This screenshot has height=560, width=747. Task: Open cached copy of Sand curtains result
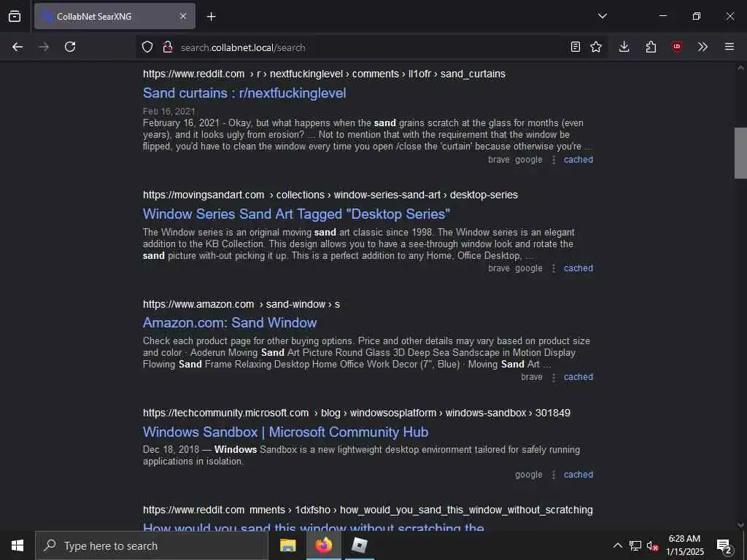578,160
